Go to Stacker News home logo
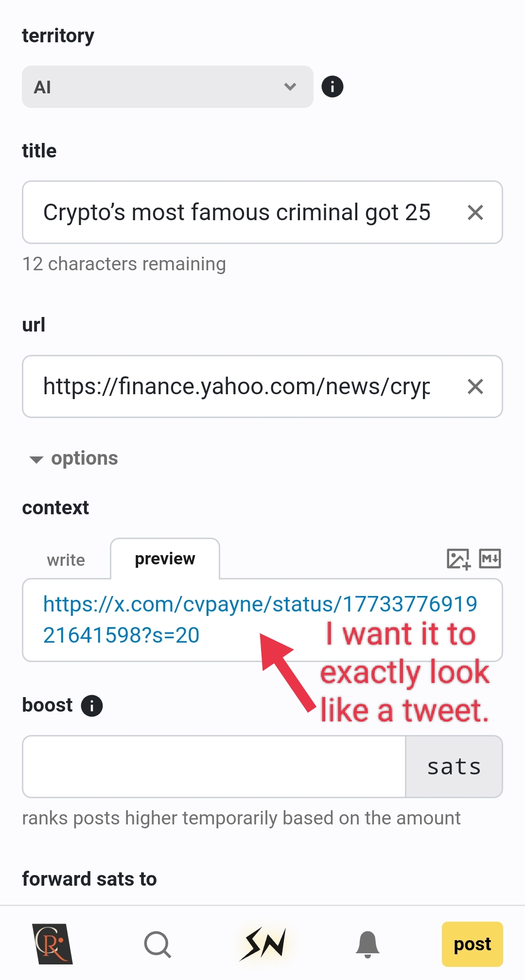525x980 pixels. [x=263, y=944]
